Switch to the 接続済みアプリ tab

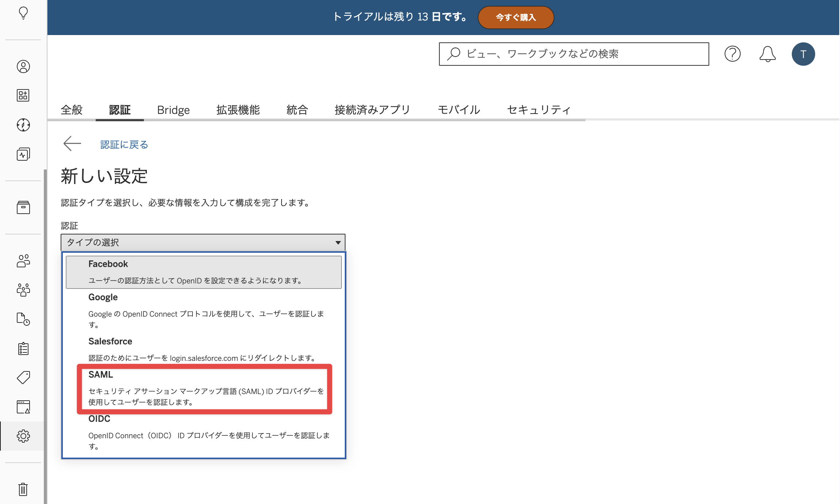click(373, 110)
